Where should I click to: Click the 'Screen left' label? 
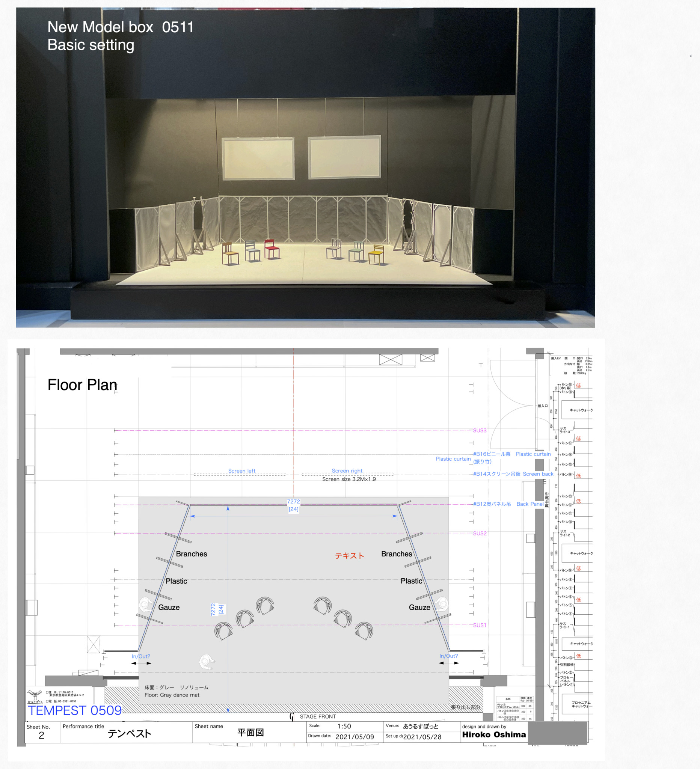point(241,471)
